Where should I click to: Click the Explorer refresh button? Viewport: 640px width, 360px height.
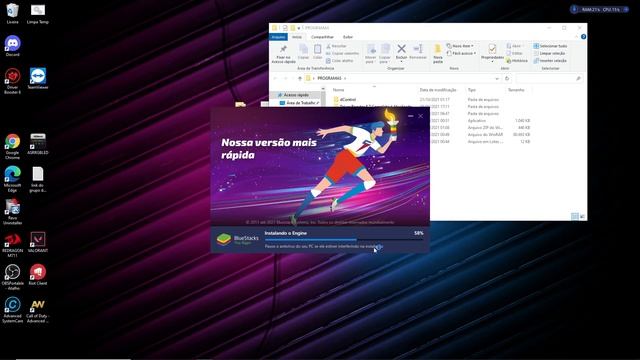[x=507, y=78]
